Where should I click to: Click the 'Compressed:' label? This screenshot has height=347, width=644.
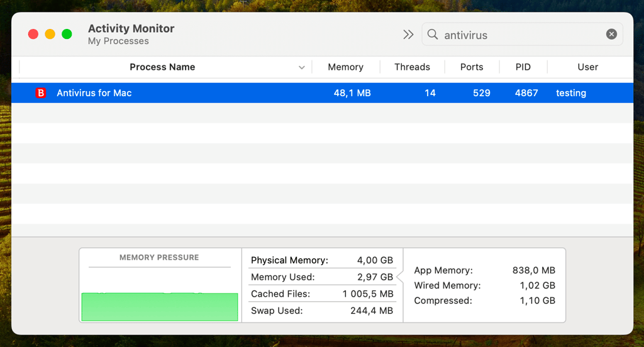click(443, 300)
